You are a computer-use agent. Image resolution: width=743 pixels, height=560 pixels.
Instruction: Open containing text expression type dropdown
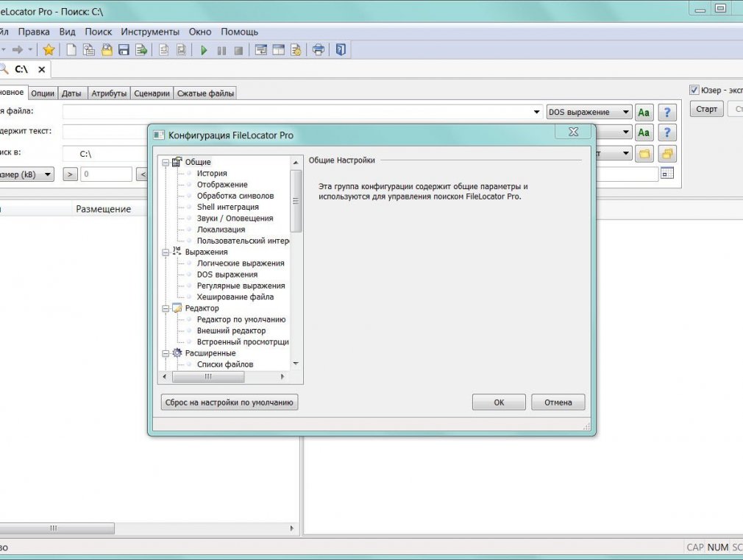[x=625, y=132]
